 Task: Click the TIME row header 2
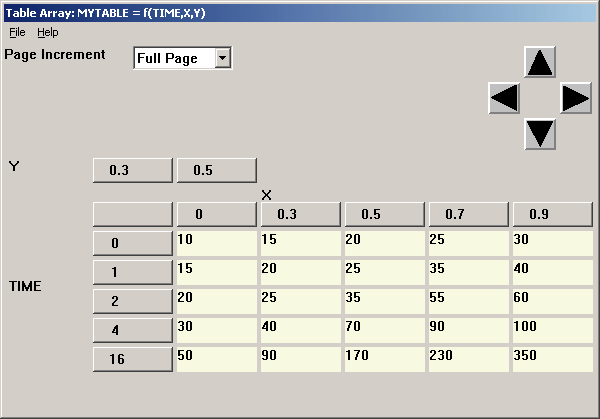pos(133,301)
